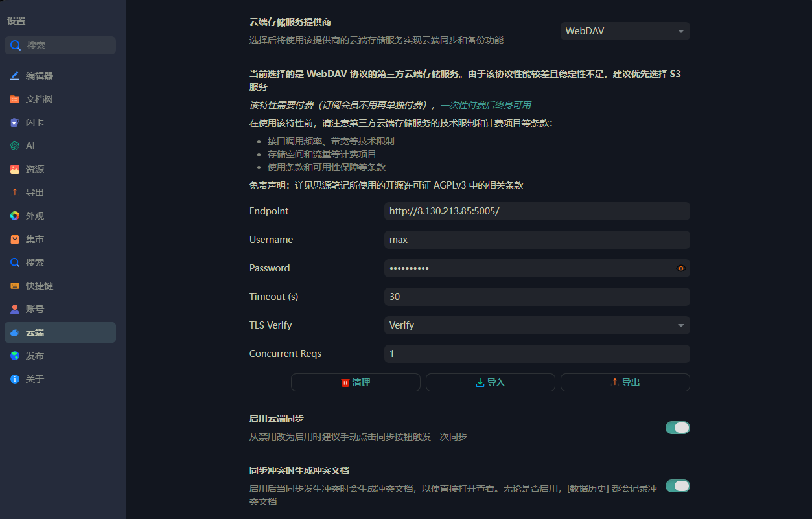
Task: Click the Import (导入) config button
Action: tap(490, 382)
